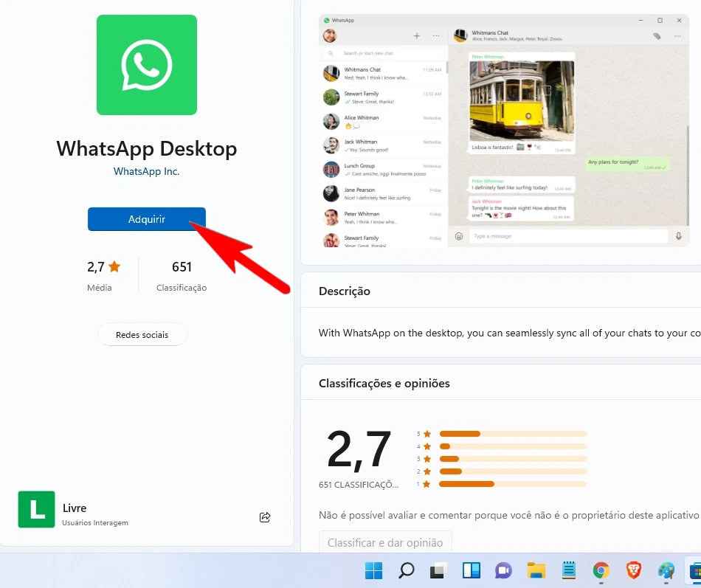Viewport: 701px width, 588px height.
Task: Click the 1 star rating bar
Action: [x=513, y=484]
